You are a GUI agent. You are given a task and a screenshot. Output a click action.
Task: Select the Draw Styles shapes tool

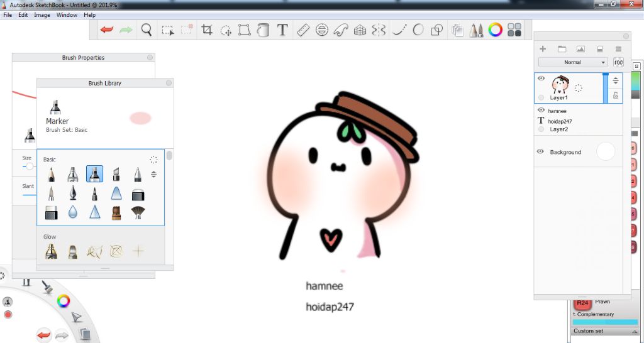[x=437, y=30]
